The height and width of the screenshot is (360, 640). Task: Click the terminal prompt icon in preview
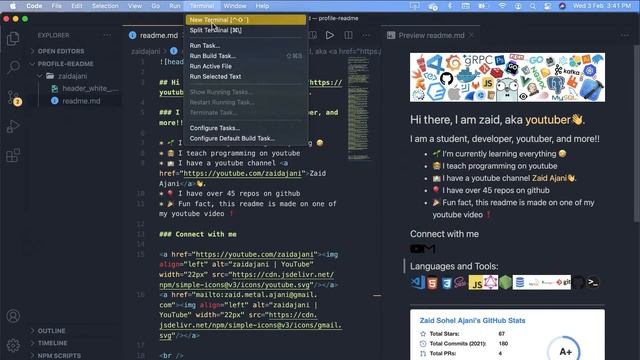tap(593, 282)
